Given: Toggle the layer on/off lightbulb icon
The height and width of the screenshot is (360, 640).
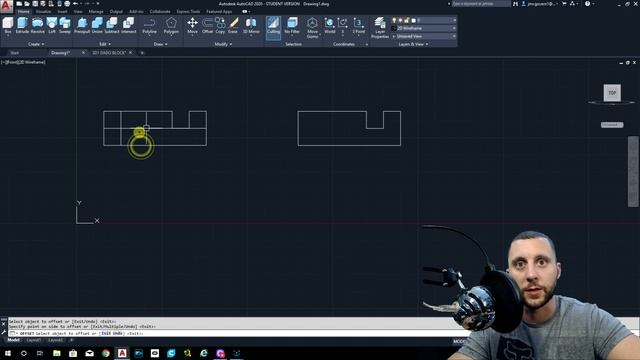Looking at the screenshot, I should pos(394,20).
